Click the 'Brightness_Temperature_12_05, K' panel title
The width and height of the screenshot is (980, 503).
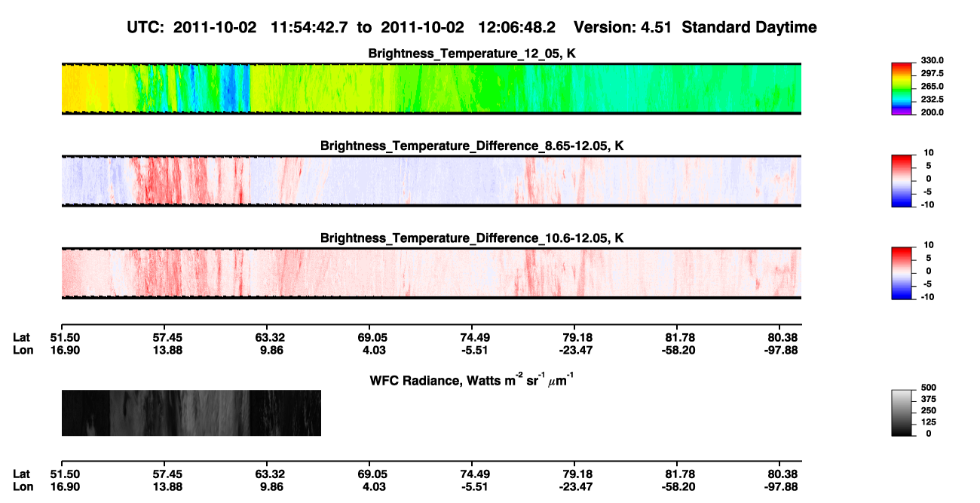click(x=472, y=54)
